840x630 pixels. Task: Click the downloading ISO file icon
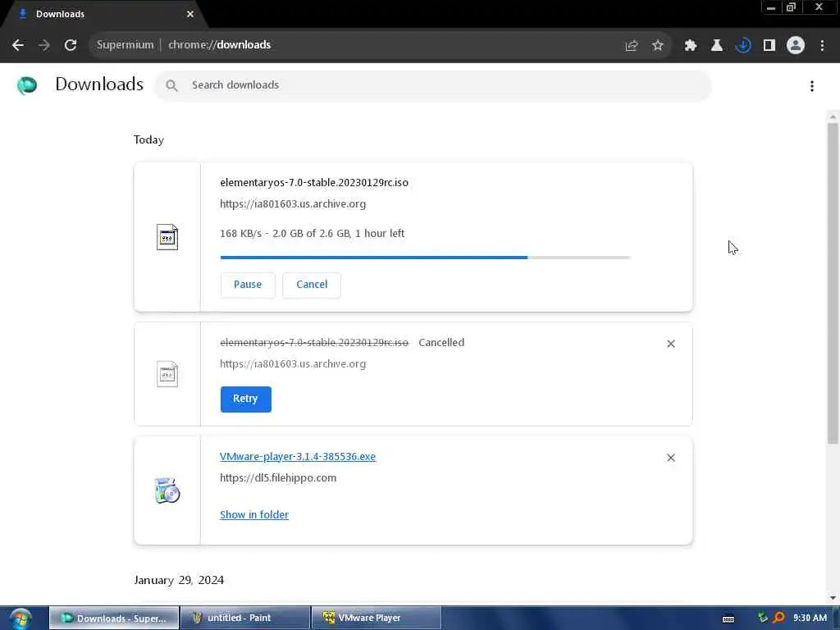click(167, 237)
